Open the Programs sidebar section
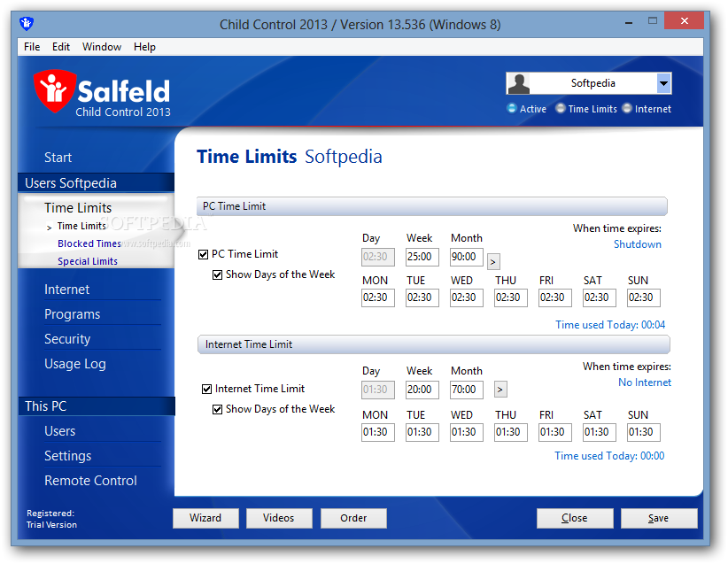The width and height of the screenshot is (728, 564). 72,314
